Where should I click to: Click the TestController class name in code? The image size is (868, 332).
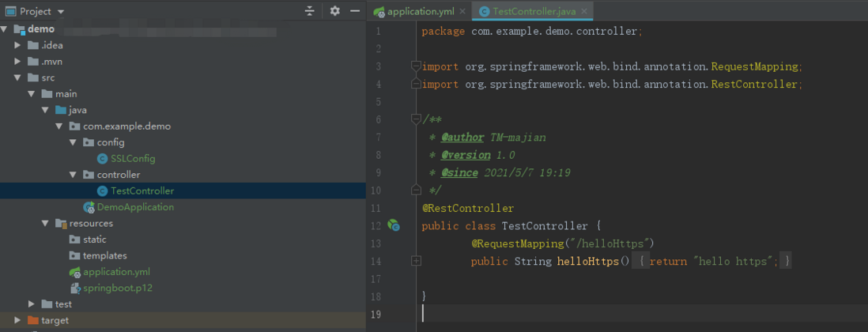point(545,226)
